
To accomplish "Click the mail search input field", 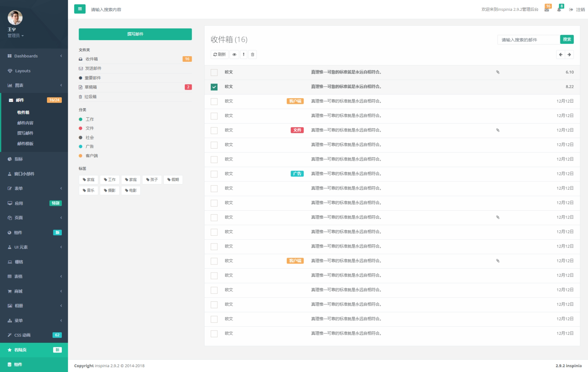I will tap(528, 39).
